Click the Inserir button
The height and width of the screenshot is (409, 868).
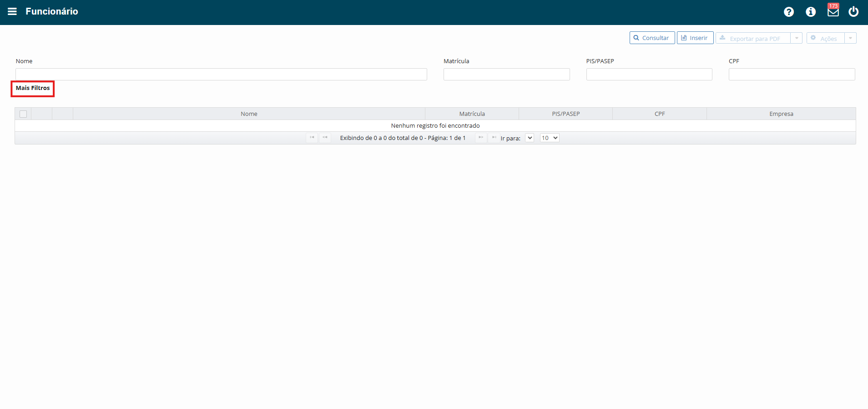point(695,38)
